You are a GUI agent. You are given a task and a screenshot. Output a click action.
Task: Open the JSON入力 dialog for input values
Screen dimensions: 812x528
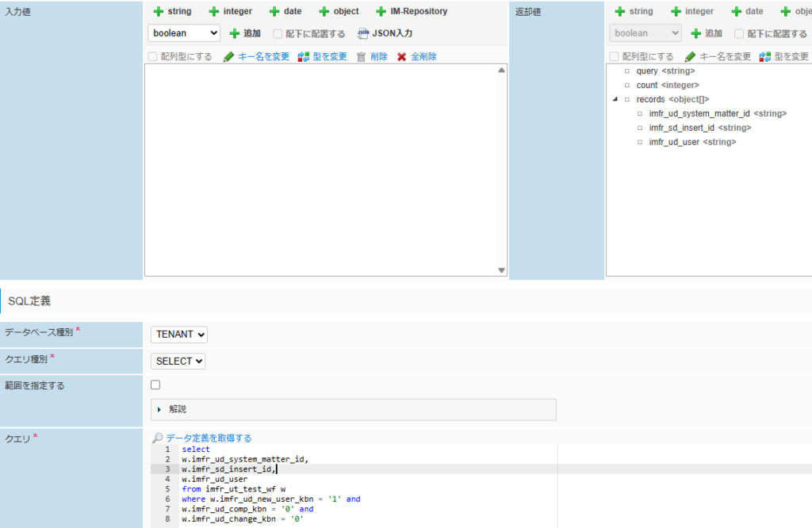coord(385,33)
